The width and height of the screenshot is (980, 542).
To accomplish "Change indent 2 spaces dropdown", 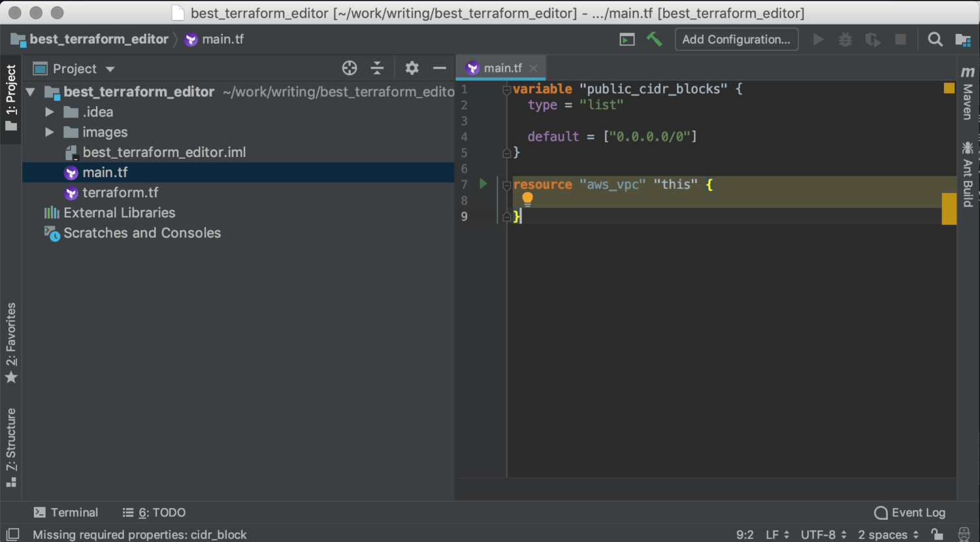I will pos(889,534).
